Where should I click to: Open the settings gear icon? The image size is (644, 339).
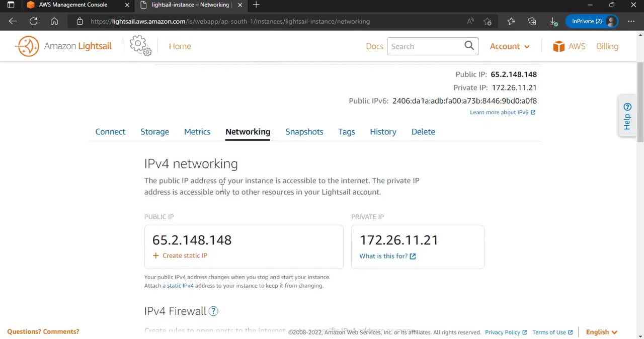point(140,46)
